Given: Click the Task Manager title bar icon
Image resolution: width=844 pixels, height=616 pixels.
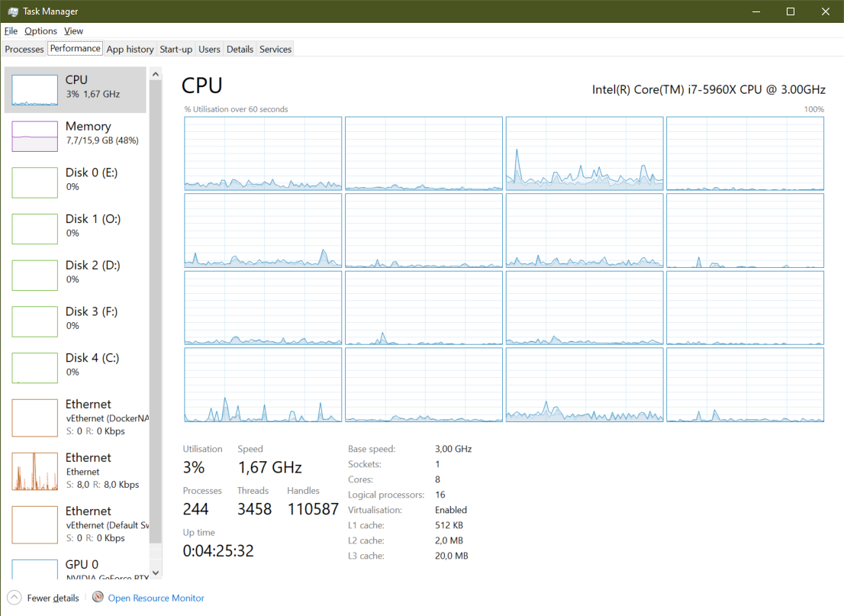Looking at the screenshot, I should 13,11.
